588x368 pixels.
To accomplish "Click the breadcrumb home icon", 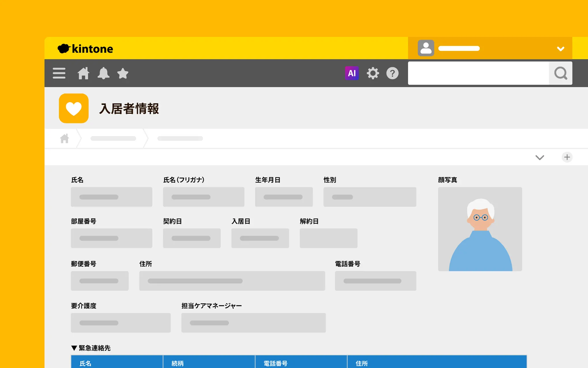I will tap(65, 139).
